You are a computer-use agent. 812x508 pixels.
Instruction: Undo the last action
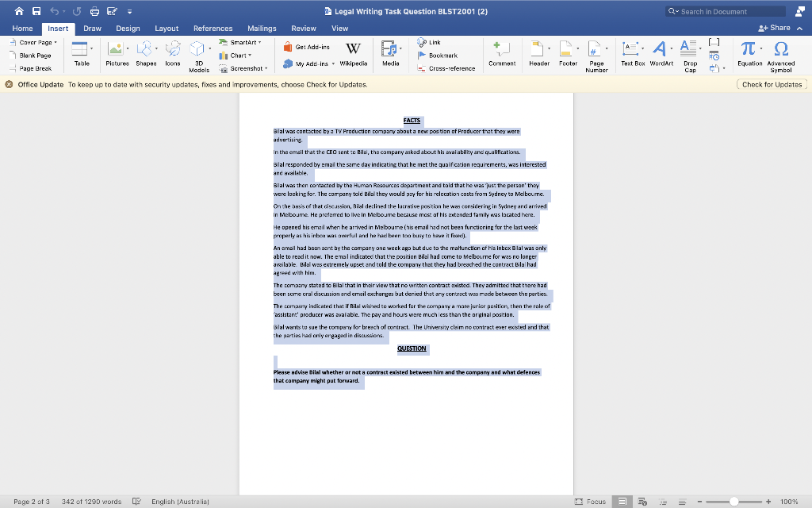[x=54, y=11]
